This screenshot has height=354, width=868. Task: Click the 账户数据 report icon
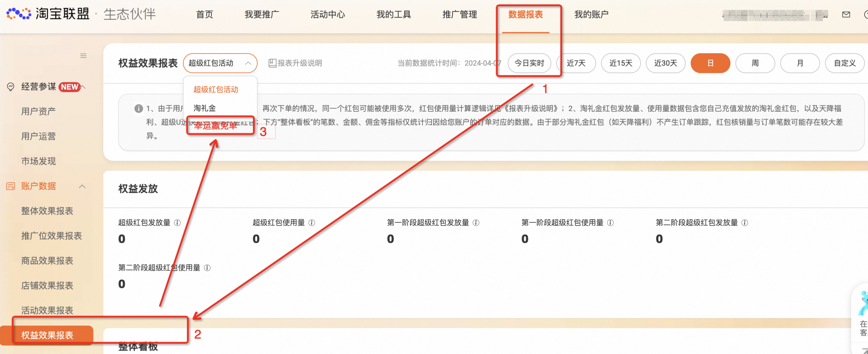(11, 186)
